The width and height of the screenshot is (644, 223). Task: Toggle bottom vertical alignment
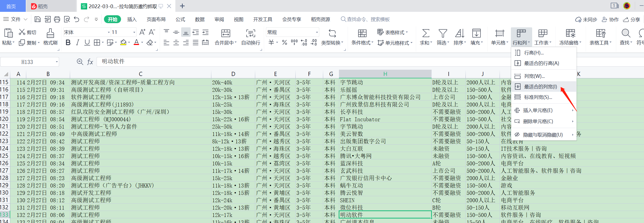click(186, 32)
